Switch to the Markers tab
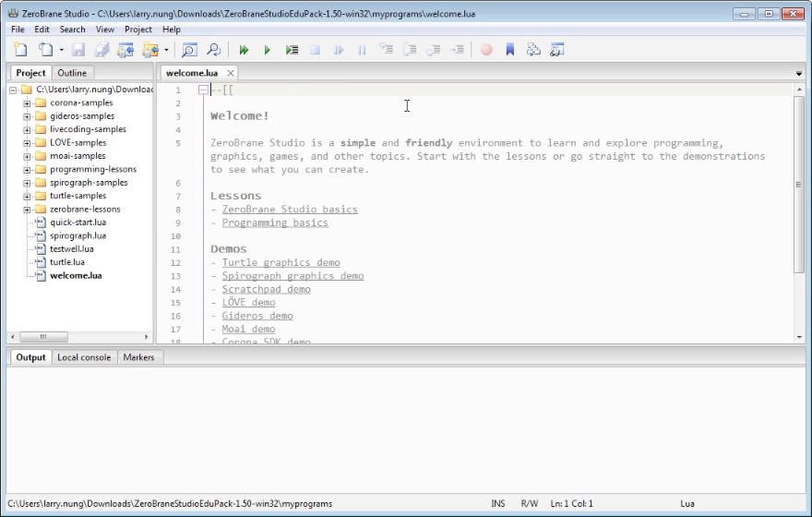Screen dimensions: 812x517 point(138,357)
